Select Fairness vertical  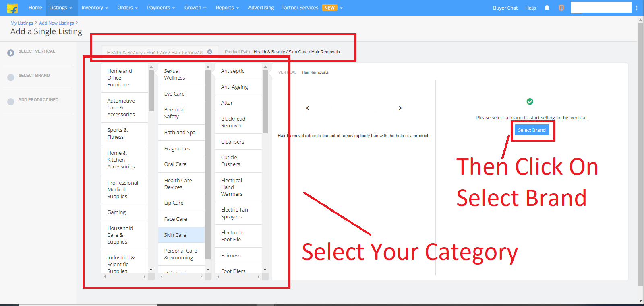coord(238,256)
